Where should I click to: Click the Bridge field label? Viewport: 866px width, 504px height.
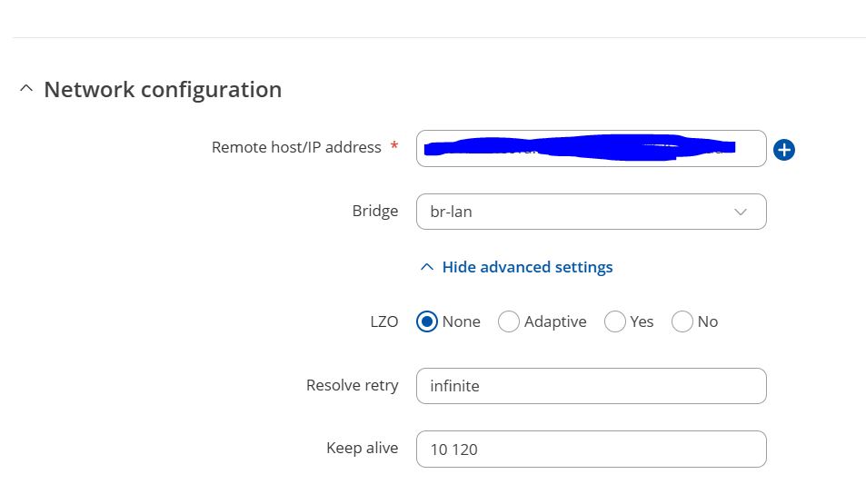pyautogui.click(x=375, y=211)
